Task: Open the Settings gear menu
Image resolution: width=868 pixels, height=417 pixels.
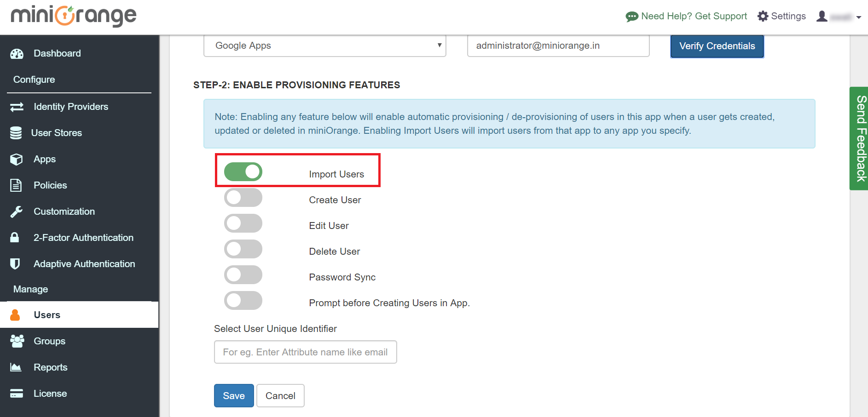Action: (781, 16)
